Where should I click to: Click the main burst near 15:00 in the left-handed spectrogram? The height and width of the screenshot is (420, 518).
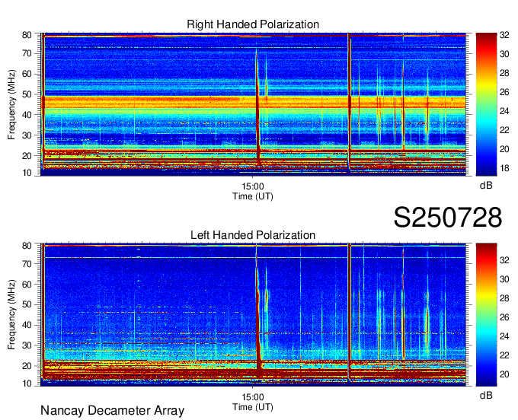click(258, 313)
